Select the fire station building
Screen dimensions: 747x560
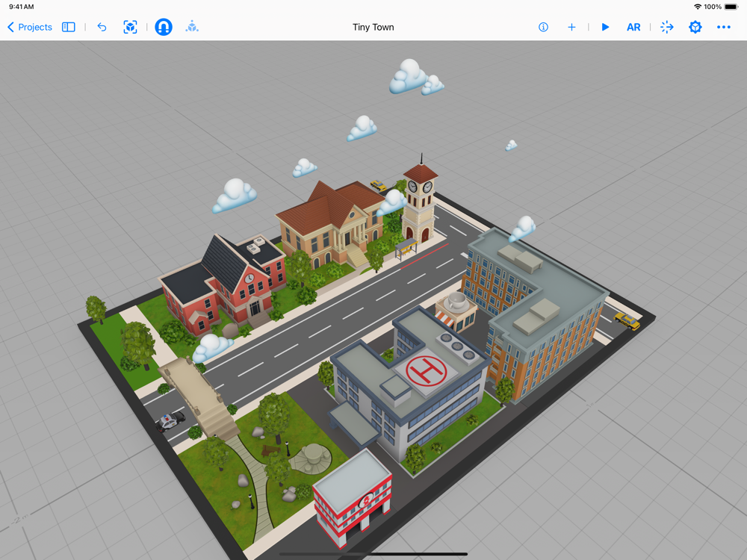pos(353,497)
